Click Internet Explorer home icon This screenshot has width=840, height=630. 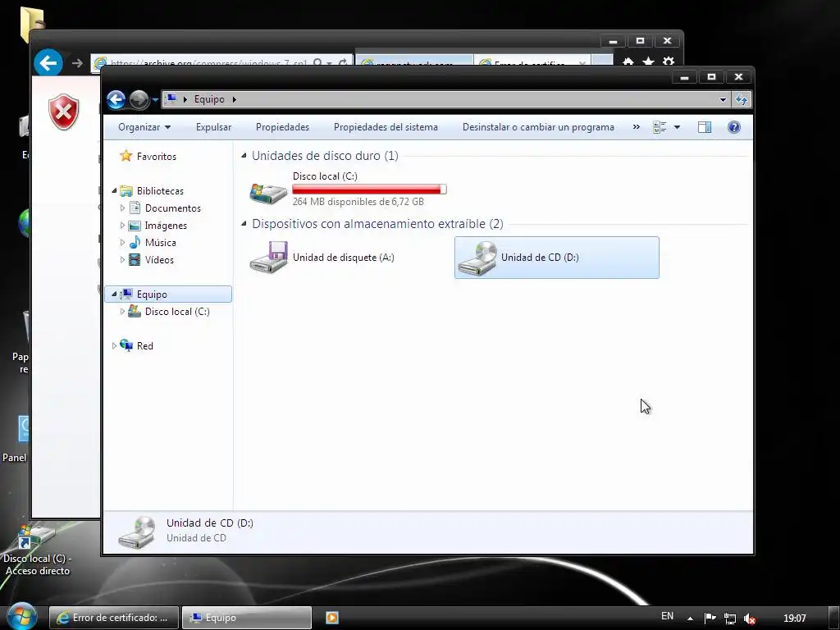[628, 62]
